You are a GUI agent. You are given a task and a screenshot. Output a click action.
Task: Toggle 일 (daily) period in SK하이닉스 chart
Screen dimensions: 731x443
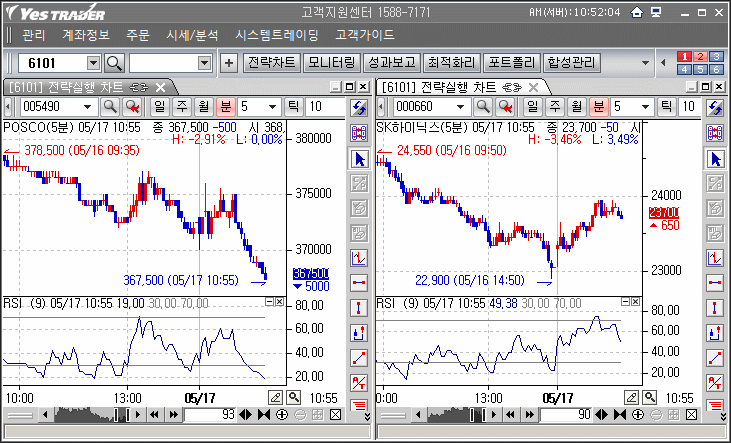pos(532,107)
